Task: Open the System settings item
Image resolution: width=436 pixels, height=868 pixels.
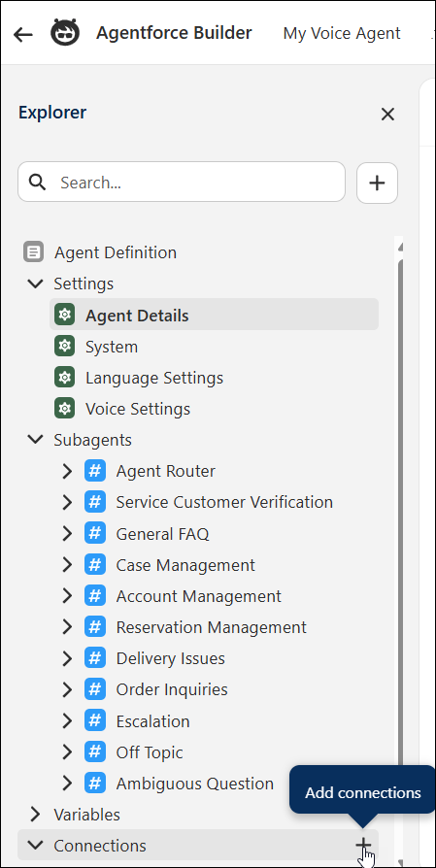Action: pyautogui.click(x=112, y=347)
